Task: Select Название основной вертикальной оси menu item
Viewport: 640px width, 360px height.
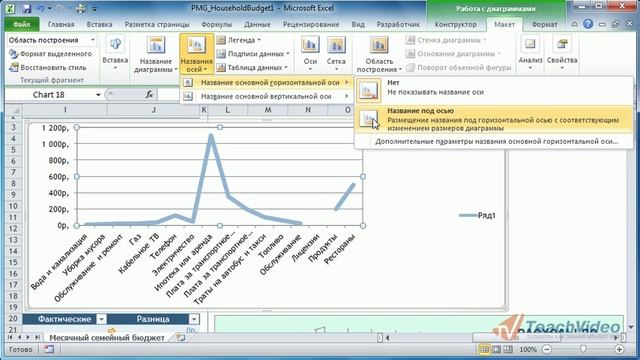Action: pos(266,96)
